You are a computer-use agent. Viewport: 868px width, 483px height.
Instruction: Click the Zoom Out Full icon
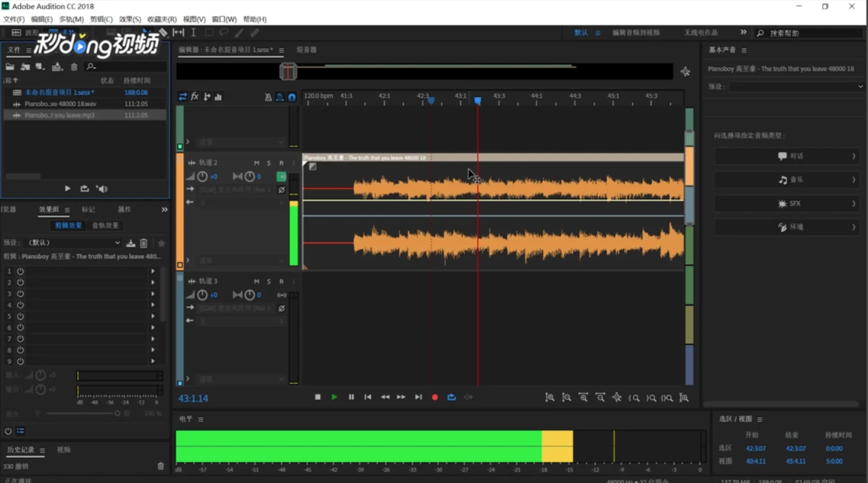[x=617, y=398]
